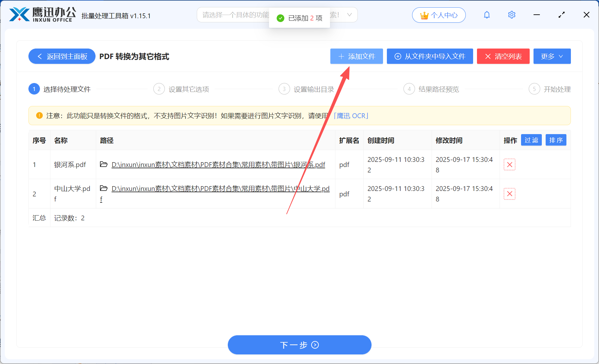Go to step 3 设置输出目录
599x364 pixels.
306,89
